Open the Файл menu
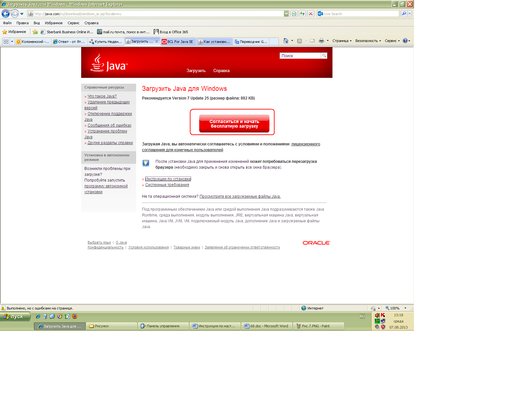Image resolution: width=510 pixels, height=420 pixels. pos(7,23)
